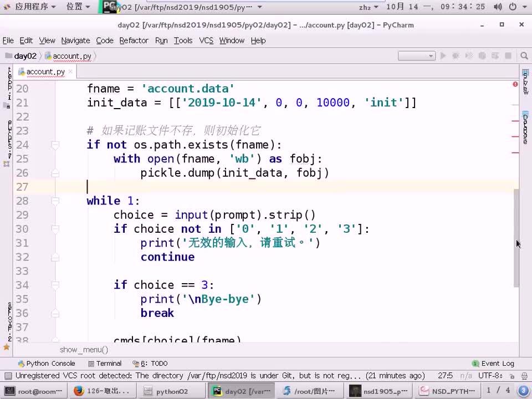
Task: Click fold end marker at line 32
Action: (55, 258)
